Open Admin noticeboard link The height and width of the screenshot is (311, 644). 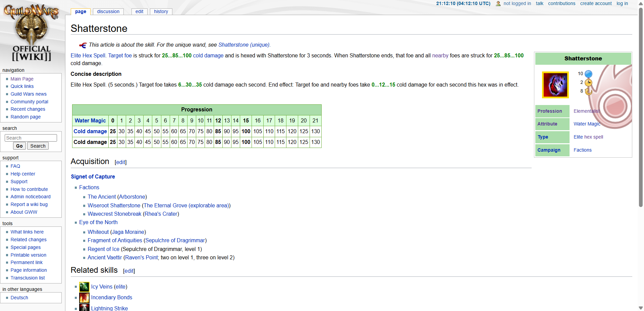[x=31, y=197]
